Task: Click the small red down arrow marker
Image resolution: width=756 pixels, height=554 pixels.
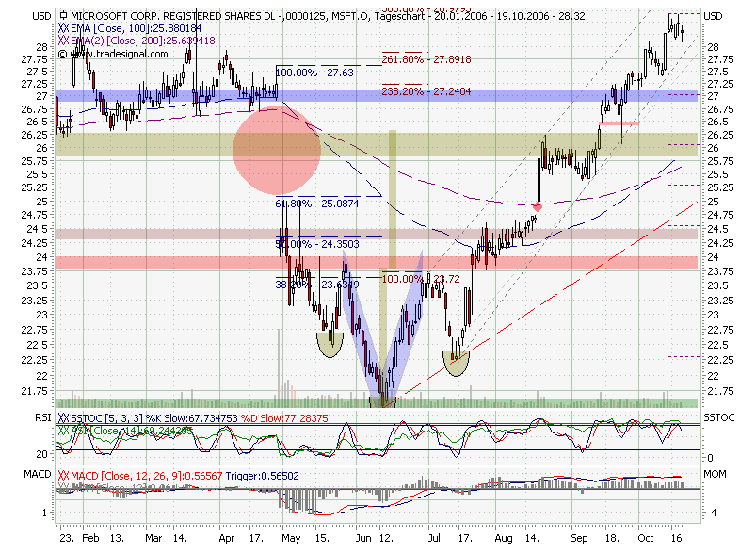Action: coord(537,204)
